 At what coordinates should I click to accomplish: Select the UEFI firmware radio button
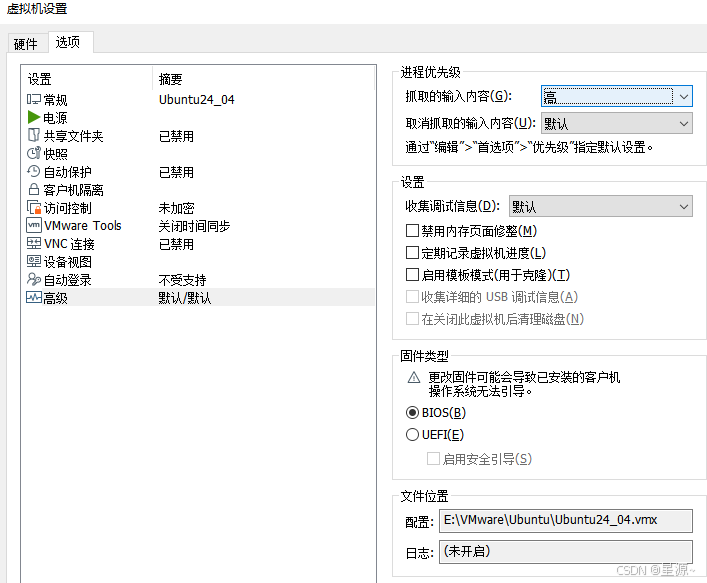[x=412, y=435]
